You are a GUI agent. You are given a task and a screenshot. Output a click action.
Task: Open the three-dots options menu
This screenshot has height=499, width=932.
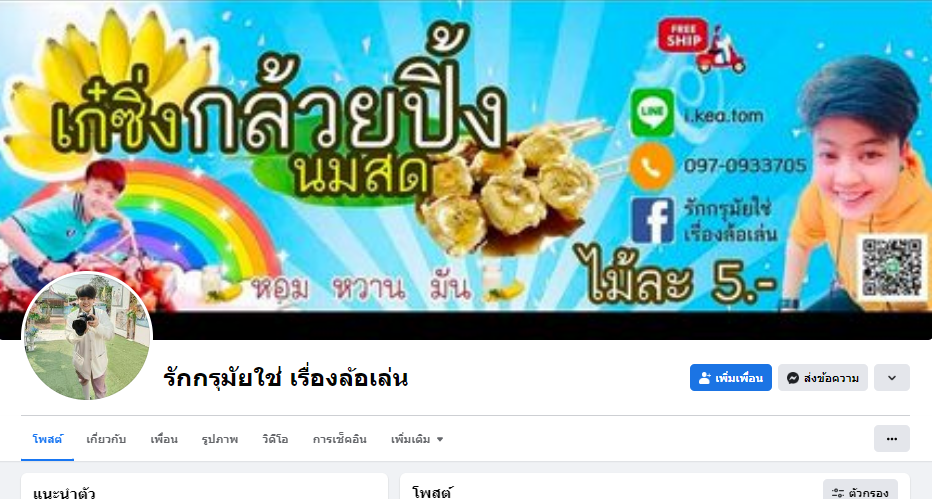[892, 439]
